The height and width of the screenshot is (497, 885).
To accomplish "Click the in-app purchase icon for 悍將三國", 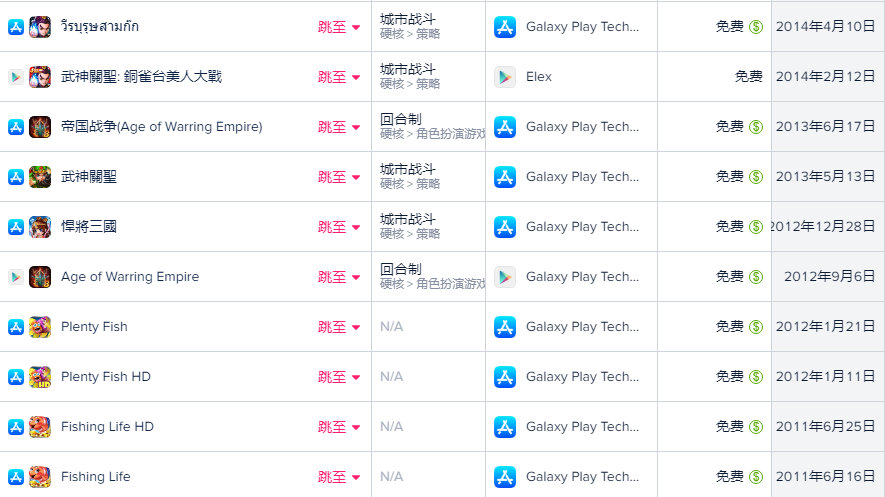I will click(756, 227).
